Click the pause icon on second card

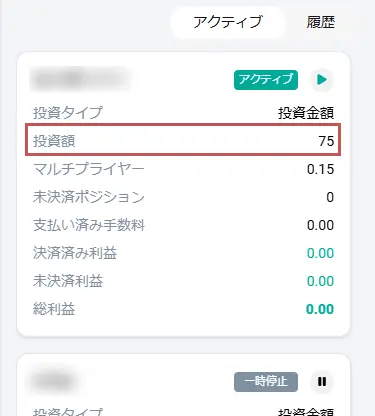(x=322, y=381)
